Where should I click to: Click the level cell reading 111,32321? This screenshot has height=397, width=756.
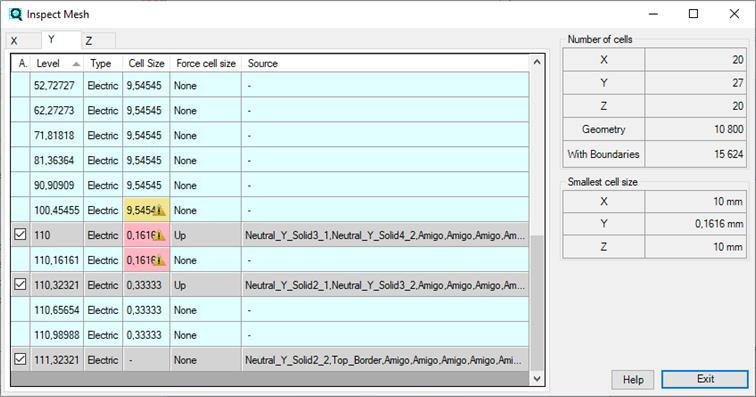(56, 360)
